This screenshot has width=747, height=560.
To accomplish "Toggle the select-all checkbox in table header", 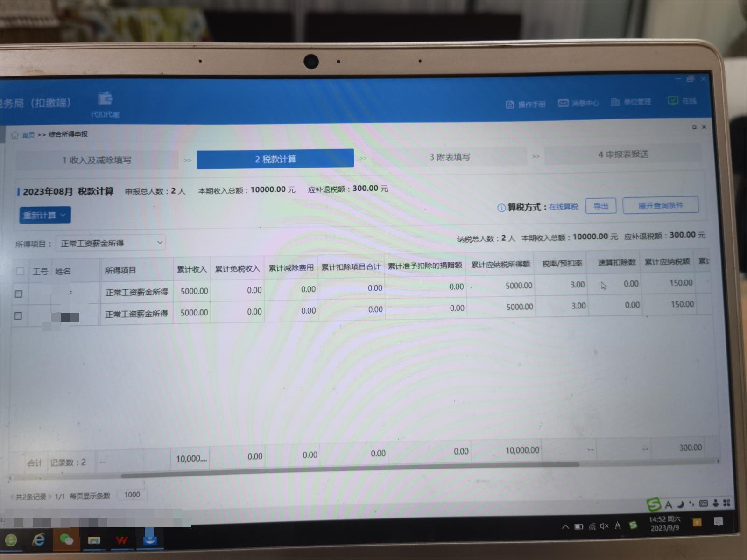I will 20,271.
